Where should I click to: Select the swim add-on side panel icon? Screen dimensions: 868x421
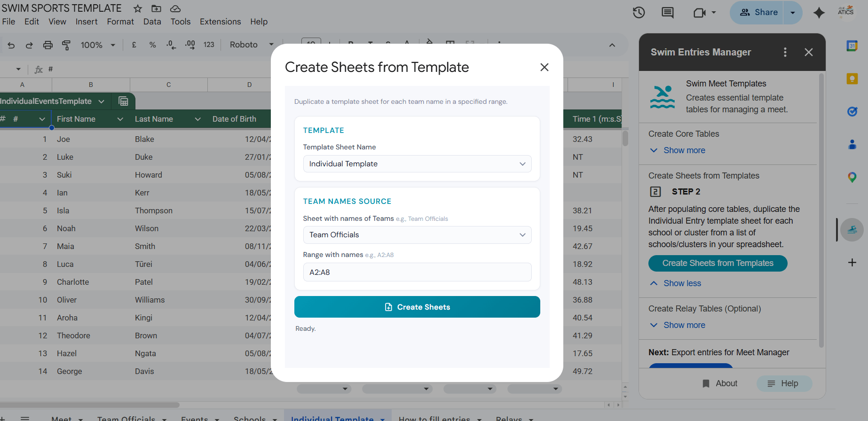pos(852,230)
